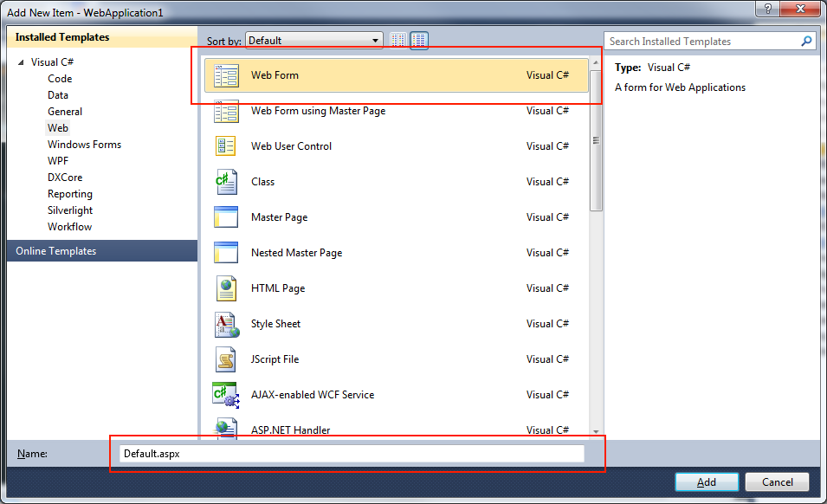Select the General category
The image size is (827, 504).
coord(65,111)
